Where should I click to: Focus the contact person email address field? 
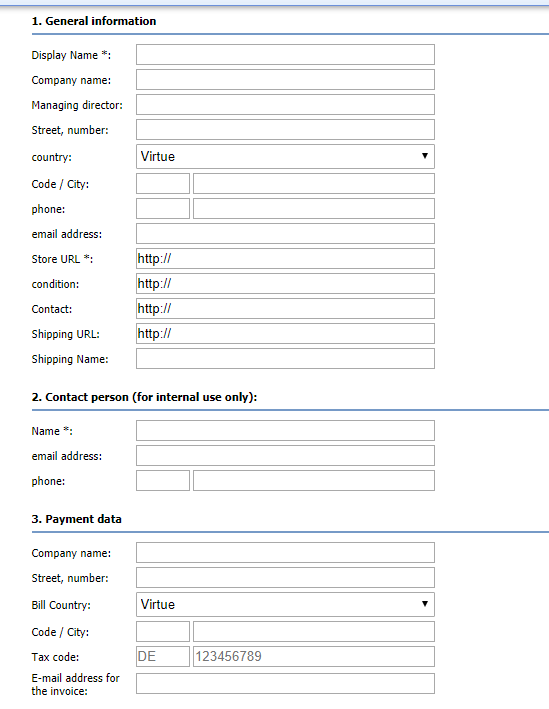[285, 456]
